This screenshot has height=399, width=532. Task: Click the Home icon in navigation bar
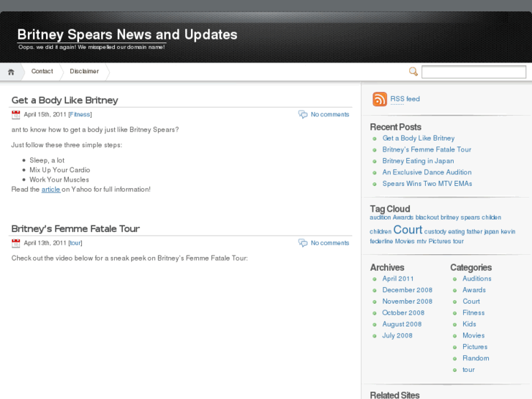tap(11, 72)
